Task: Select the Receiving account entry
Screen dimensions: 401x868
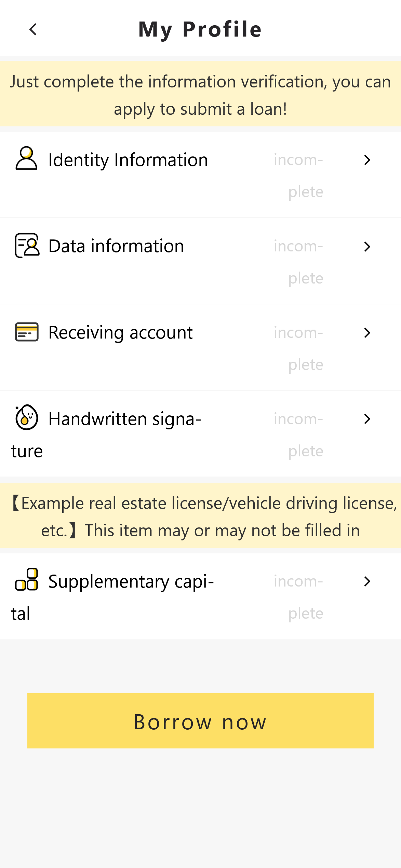Action: [121, 333]
